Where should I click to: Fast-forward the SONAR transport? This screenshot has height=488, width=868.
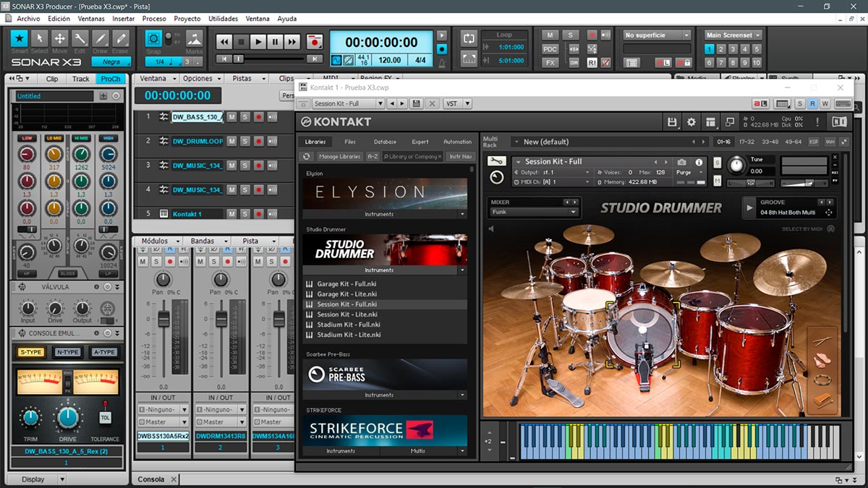click(292, 42)
